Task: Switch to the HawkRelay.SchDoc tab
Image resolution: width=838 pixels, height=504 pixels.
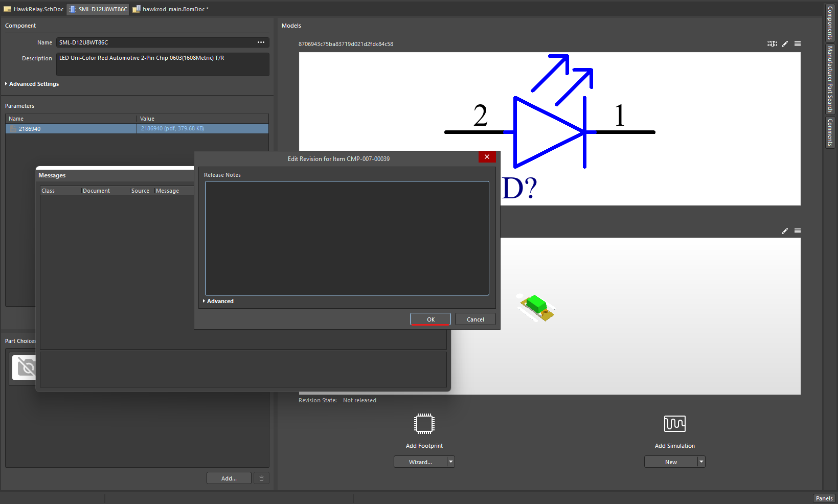Action: pyautogui.click(x=34, y=9)
